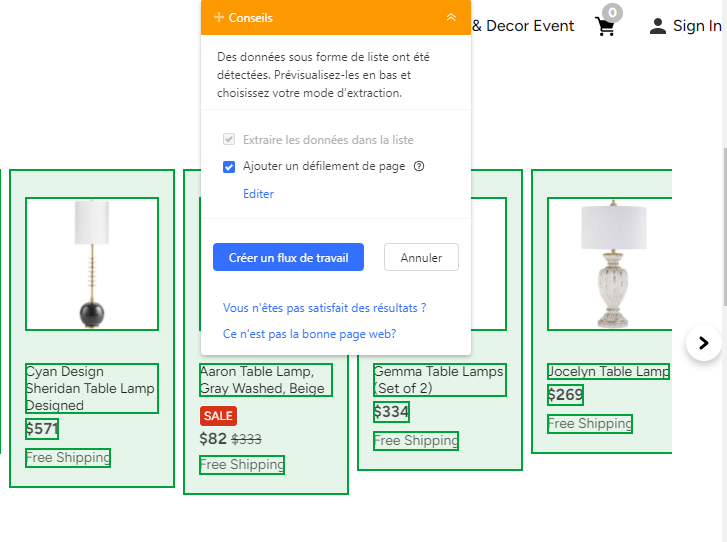Click the Sign In user icon
727x542 pixels.
[x=657, y=26]
